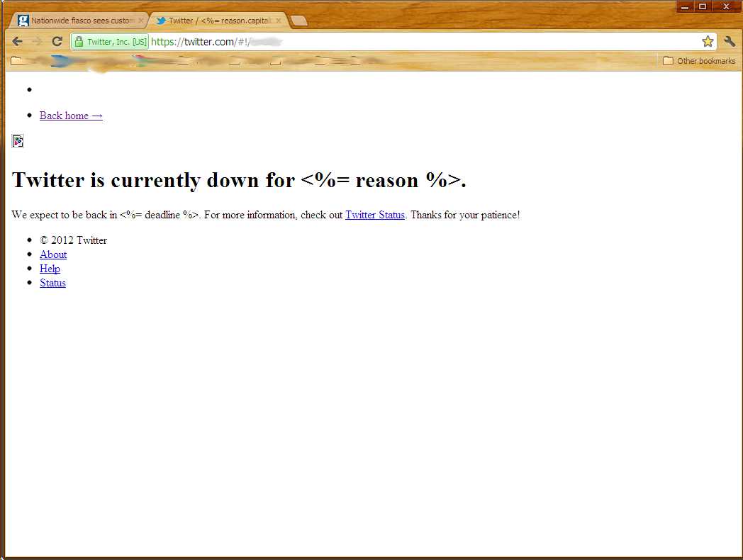Click the broken image icon on page
The width and height of the screenshot is (743, 560).
pos(18,141)
